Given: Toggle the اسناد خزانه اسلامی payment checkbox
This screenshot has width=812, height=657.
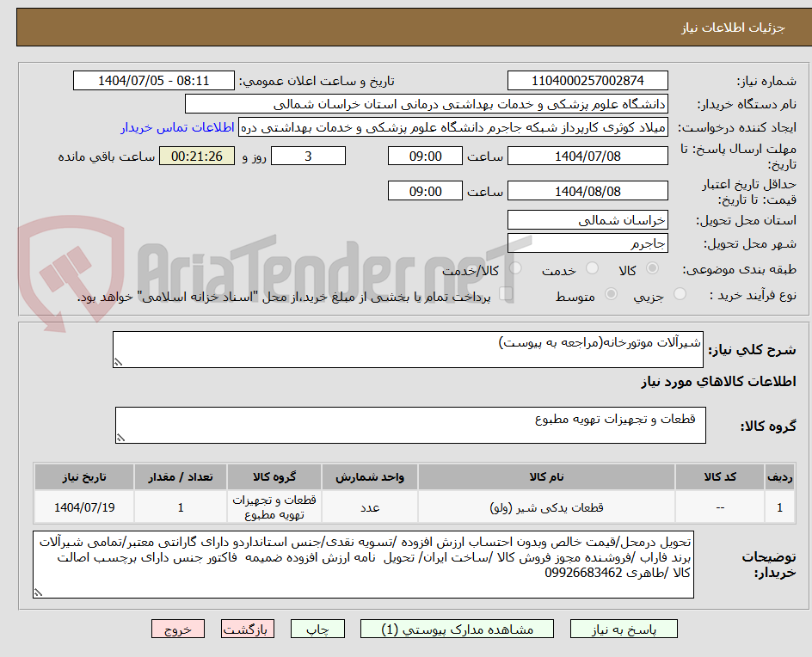Looking at the screenshot, I should (x=506, y=294).
